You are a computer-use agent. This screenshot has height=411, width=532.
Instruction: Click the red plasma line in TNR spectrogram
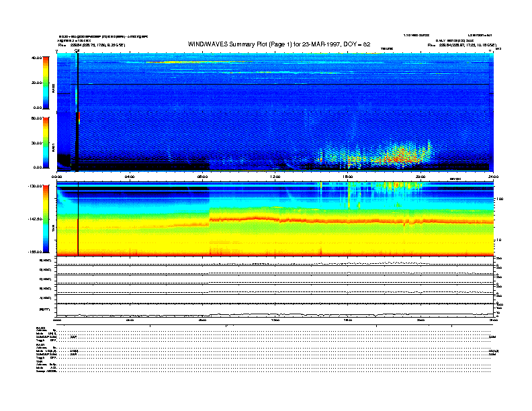pos(351,220)
